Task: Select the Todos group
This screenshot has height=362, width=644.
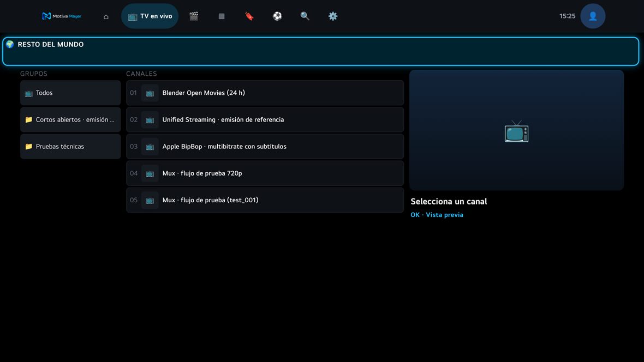Action: (x=70, y=93)
